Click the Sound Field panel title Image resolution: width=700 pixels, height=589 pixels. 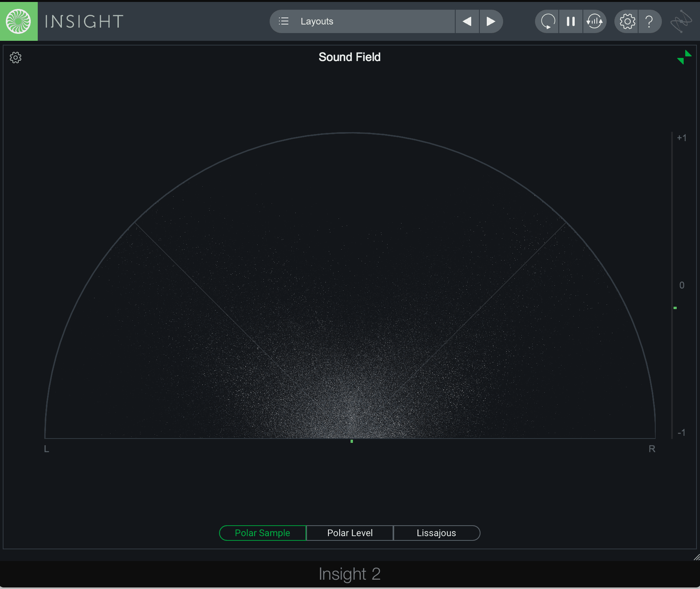pos(349,57)
